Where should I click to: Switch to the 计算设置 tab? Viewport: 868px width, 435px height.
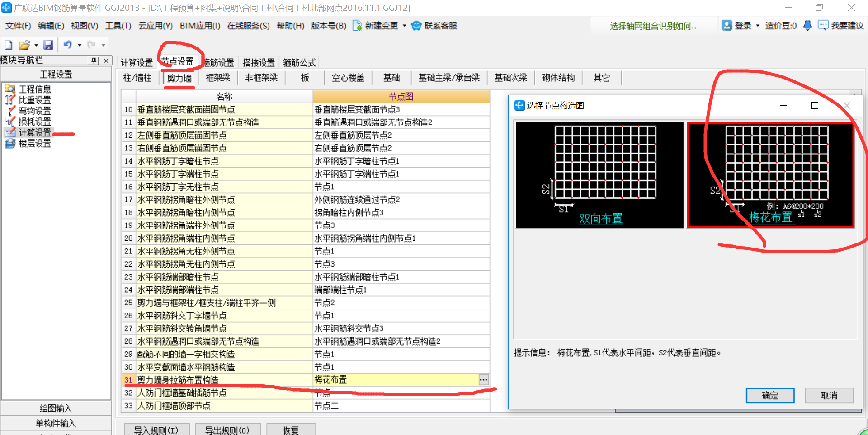[137, 62]
